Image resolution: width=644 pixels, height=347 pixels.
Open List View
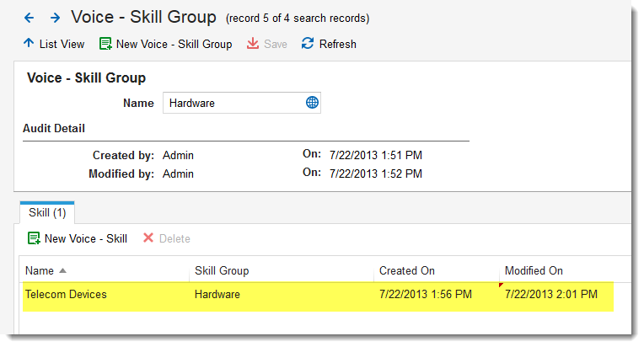pos(62,44)
